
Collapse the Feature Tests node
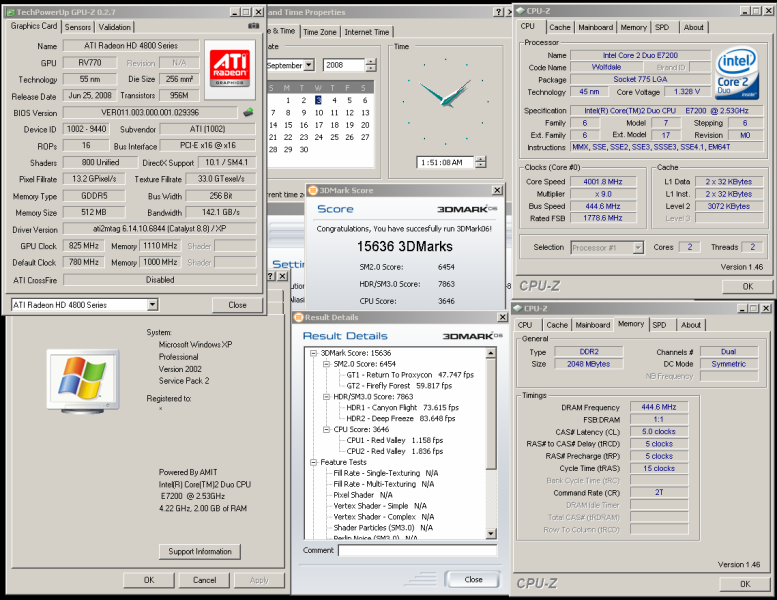click(x=313, y=462)
